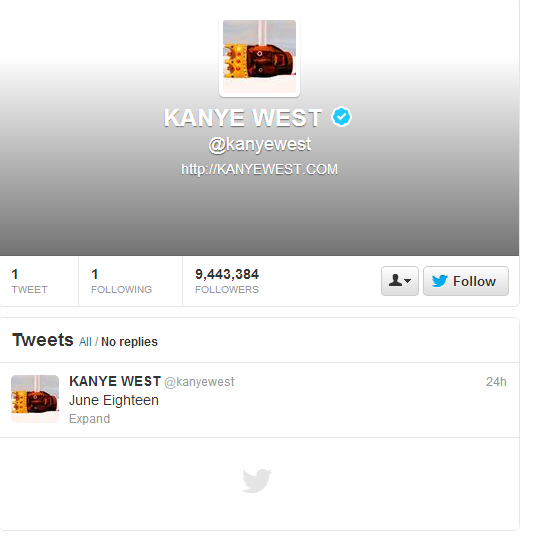Select the All tweets filter
The width and height of the screenshot is (538, 553).
click(x=85, y=342)
